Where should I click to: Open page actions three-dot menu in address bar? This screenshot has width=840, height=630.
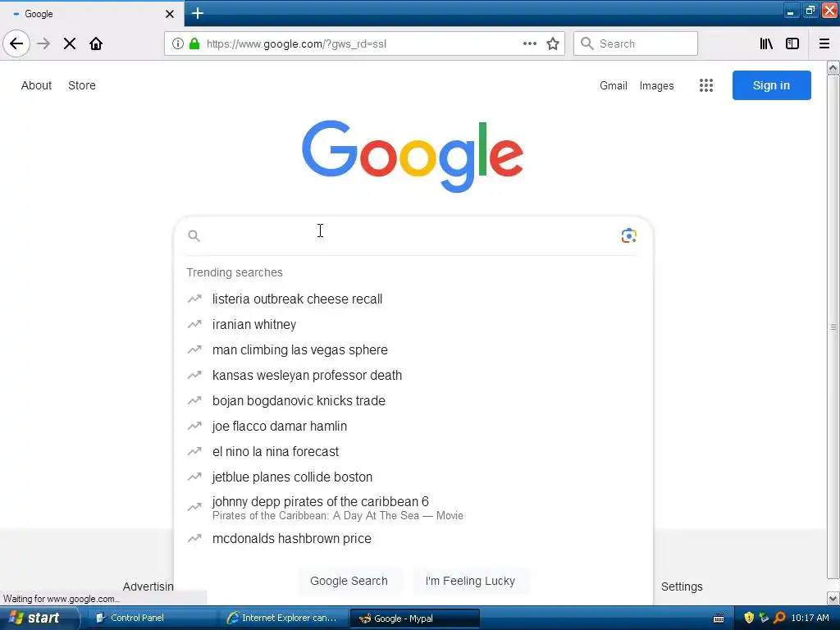(x=529, y=43)
